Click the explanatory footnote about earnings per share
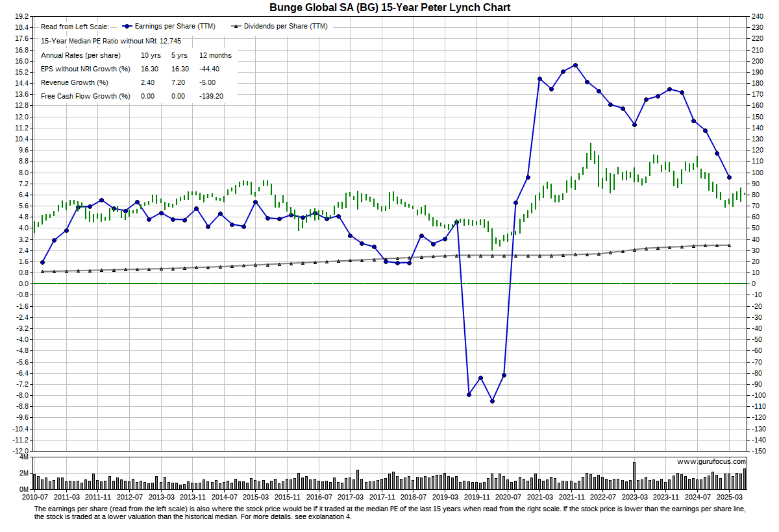Image resolution: width=779 pixels, height=532 pixels. tap(389, 513)
